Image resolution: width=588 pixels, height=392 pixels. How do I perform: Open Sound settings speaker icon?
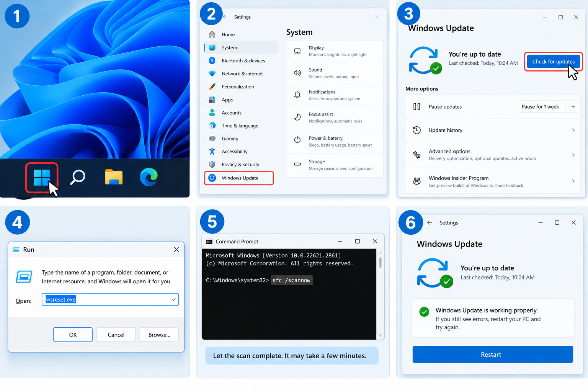point(297,73)
